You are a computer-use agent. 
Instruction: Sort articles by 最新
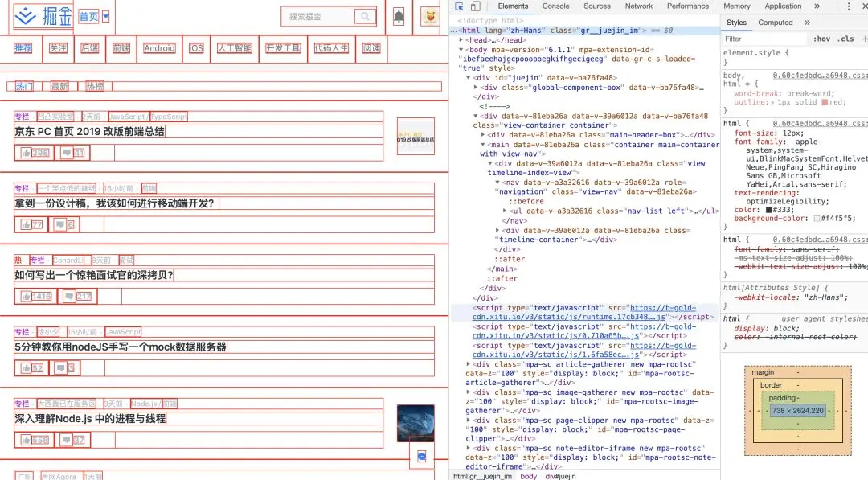tap(59, 86)
